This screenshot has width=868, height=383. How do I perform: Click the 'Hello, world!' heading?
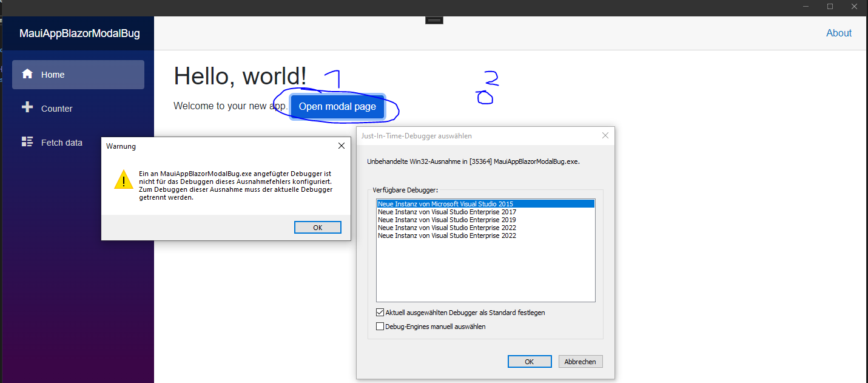240,76
